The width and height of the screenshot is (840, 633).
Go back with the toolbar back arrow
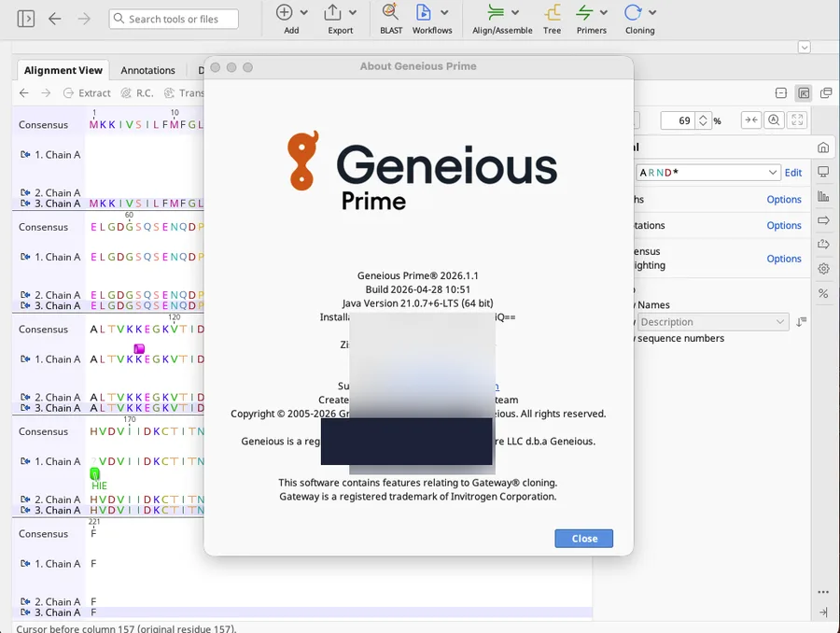(55, 19)
